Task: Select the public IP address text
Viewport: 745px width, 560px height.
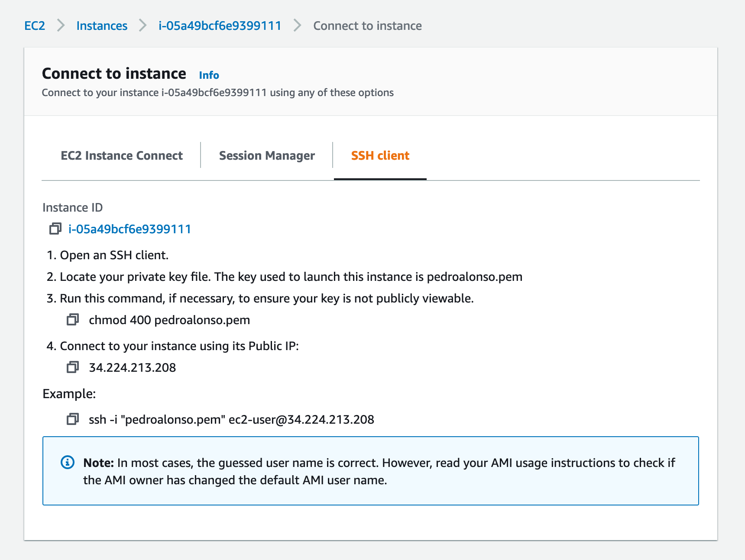Action: [132, 367]
